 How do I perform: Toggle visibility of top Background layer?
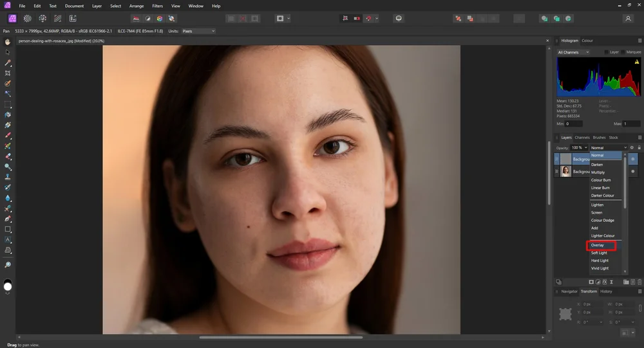pos(633,159)
